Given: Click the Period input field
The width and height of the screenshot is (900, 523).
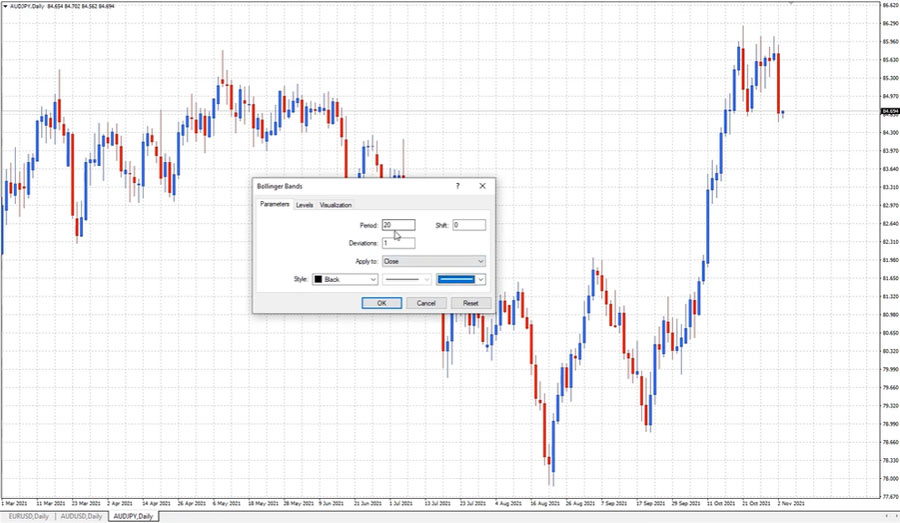Looking at the screenshot, I should [398, 225].
